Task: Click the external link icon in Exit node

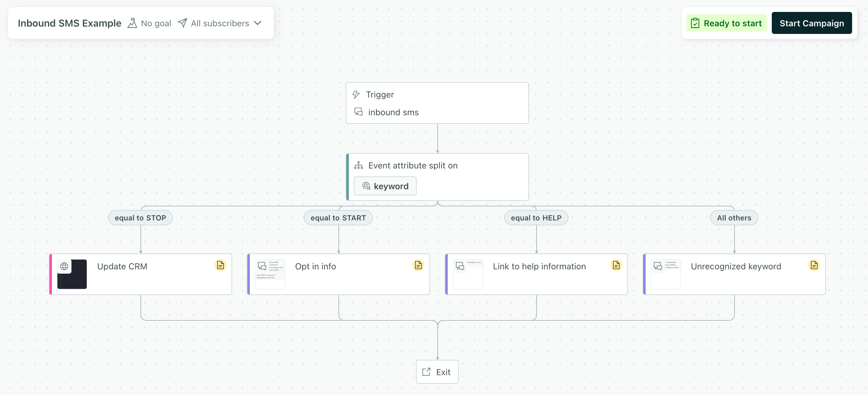Action: 427,371
